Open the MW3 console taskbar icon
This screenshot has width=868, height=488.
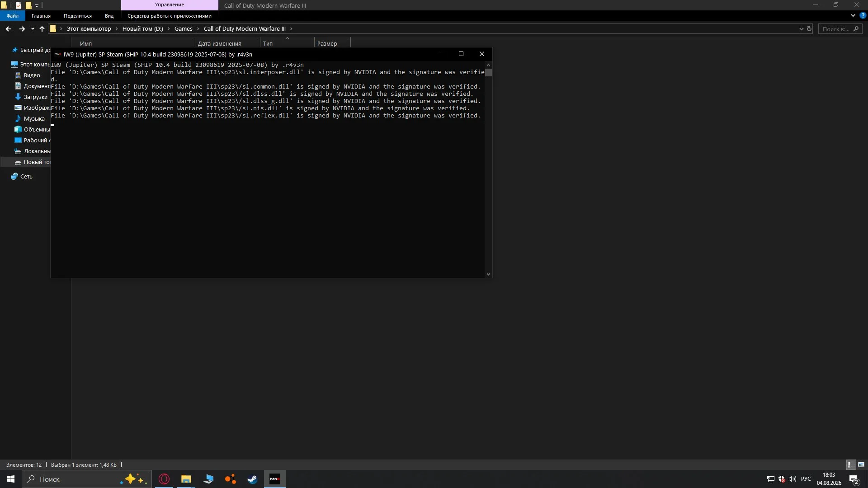274,479
